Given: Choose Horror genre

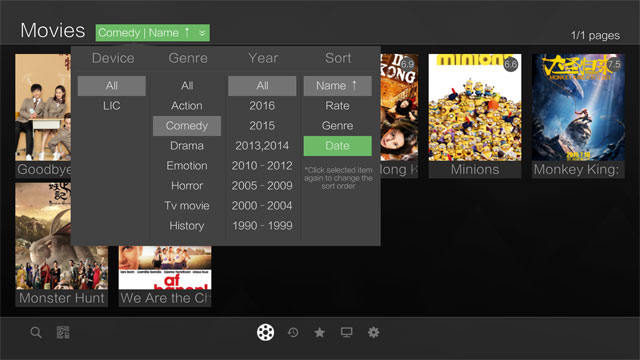Looking at the screenshot, I should click(187, 186).
